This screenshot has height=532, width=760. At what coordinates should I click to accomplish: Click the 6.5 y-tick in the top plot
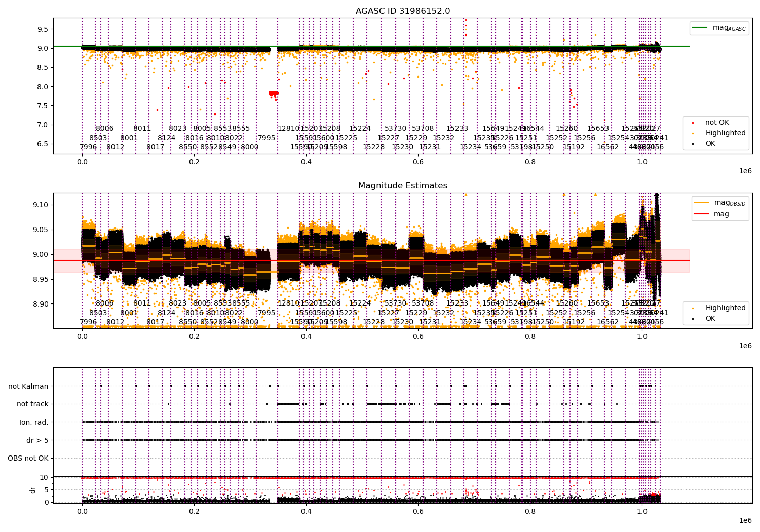tap(43, 144)
